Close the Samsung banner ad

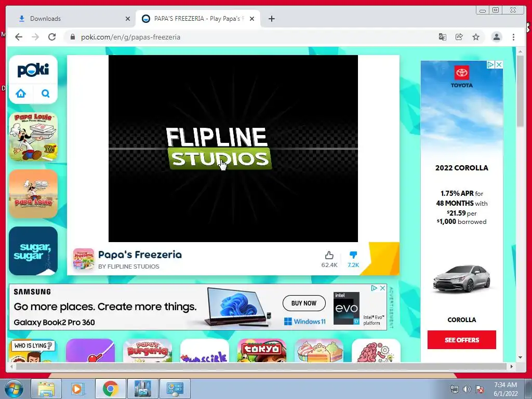(x=383, y=288)
